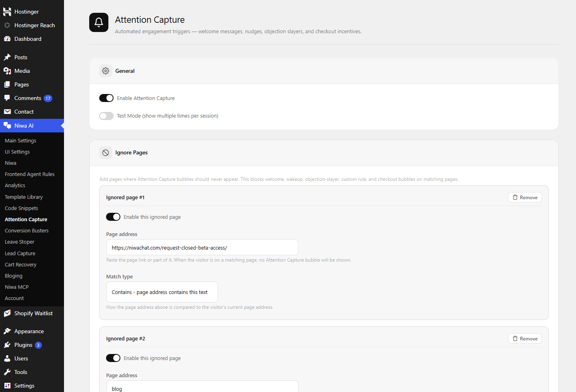Click the Settings sliders icon
576x392 pixels.
[7, 386]
